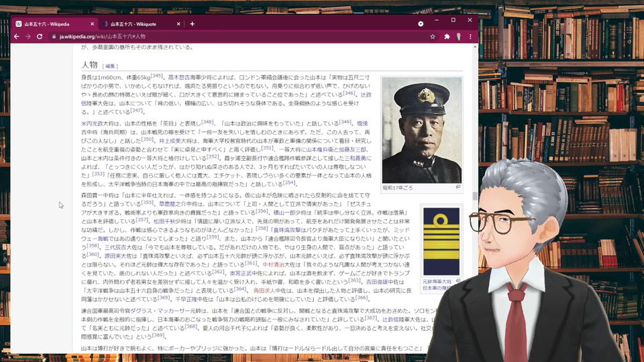Jump to footnote [354]

tap(289, 182)
